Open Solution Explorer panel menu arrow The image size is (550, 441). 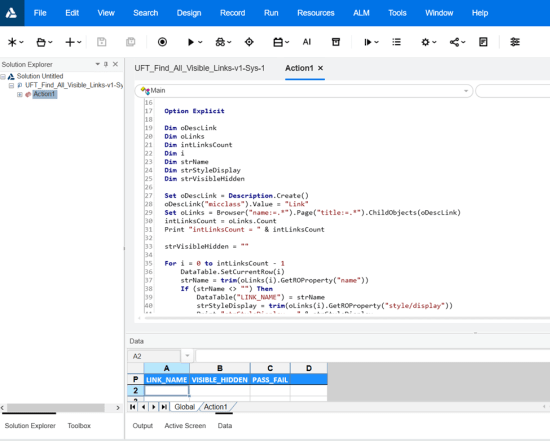98,64
